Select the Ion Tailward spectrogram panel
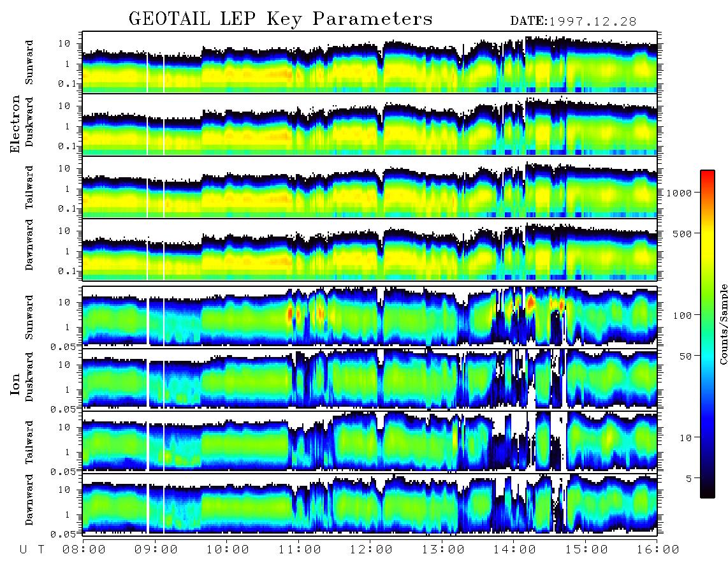This screenshot has width=728, height=561. tap(370, 441)
